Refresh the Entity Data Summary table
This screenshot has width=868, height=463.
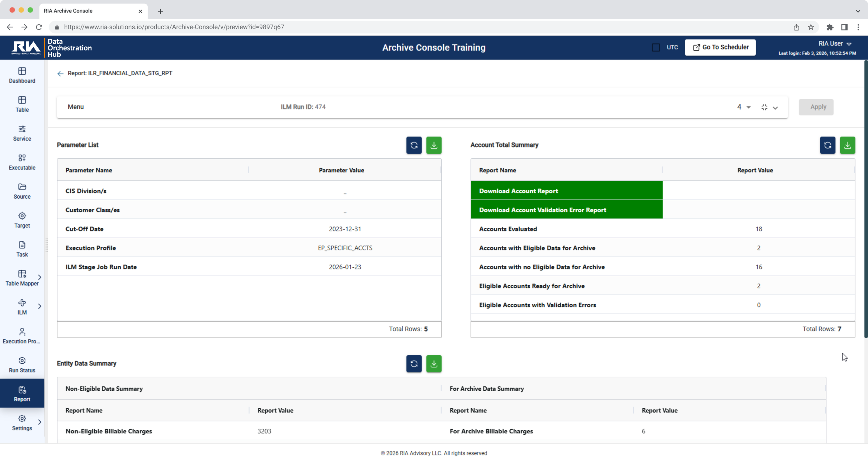pos(414,364)
